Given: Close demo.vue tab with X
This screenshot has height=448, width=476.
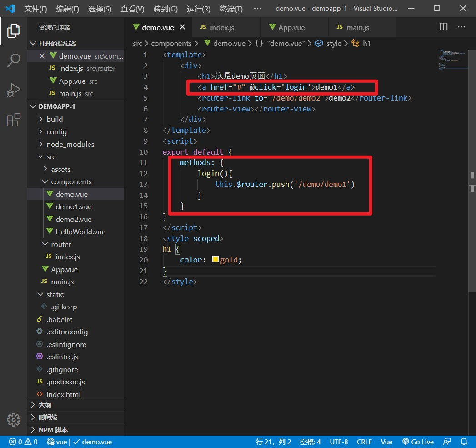Looking at the screenshot, I should (182, 27).
